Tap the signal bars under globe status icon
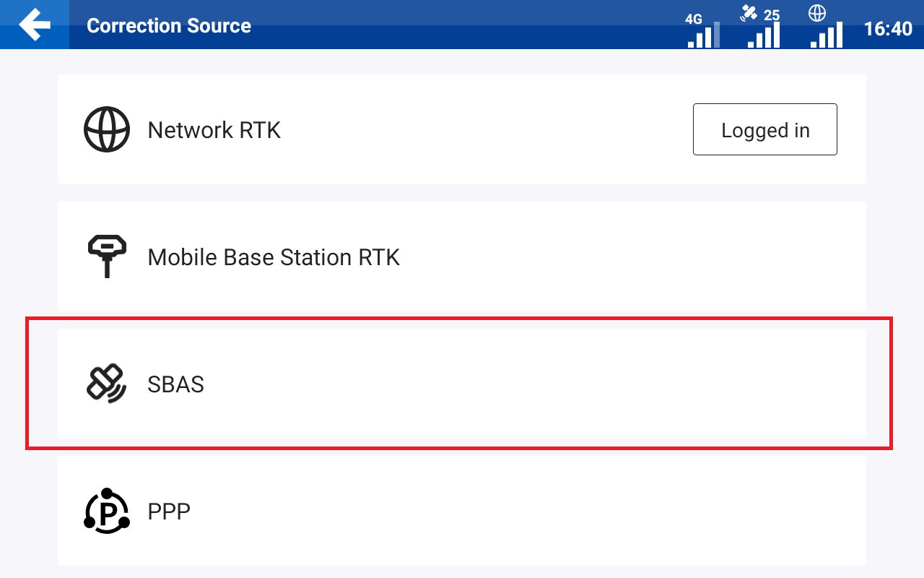Viewport: 924px width, 578px height. 827,35
